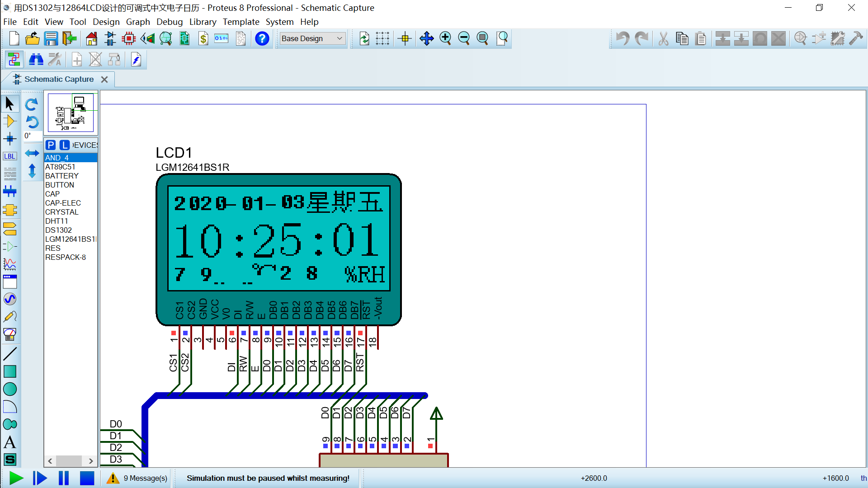The width and height of the screenshot is (868, 488).
Task: Toggle the grid display
Action: 382,38
